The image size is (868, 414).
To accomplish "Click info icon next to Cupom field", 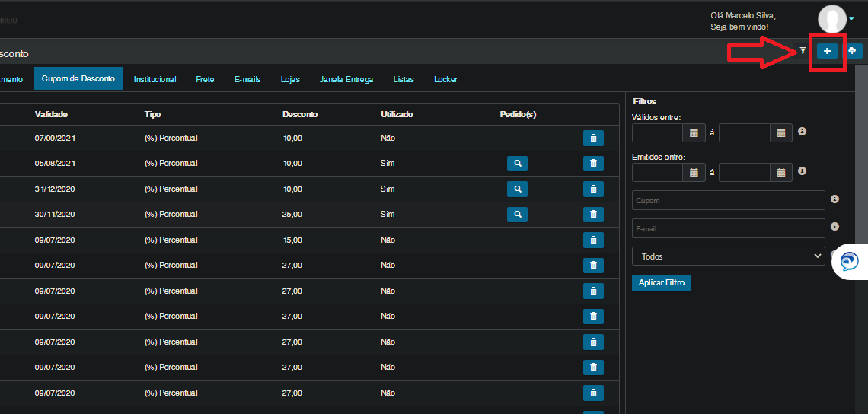I will pyautogui.click(x=834, y=199).
